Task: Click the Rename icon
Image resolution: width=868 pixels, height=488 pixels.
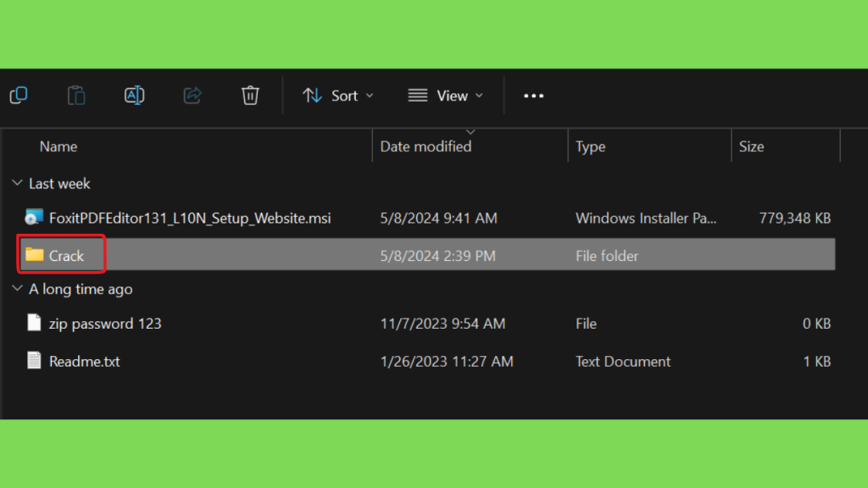Action: 135,95
